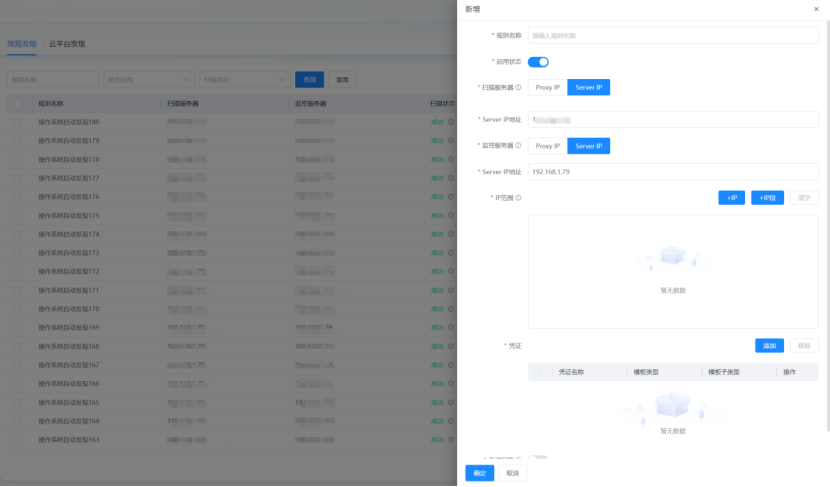Viewport: 830px width, 487px height.
Task: Click the info icon beside 扫描服务器 label
Action: coord(518,88)
